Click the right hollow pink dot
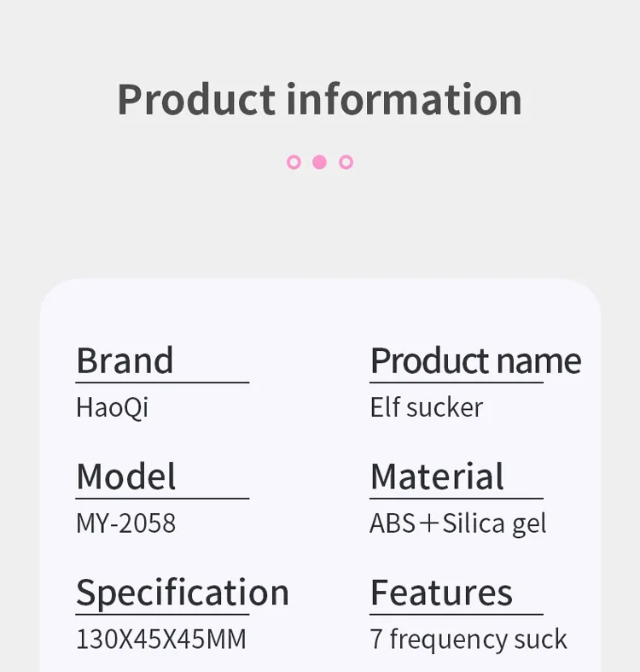This screenshot has width=640, height=672. (346, 162)
